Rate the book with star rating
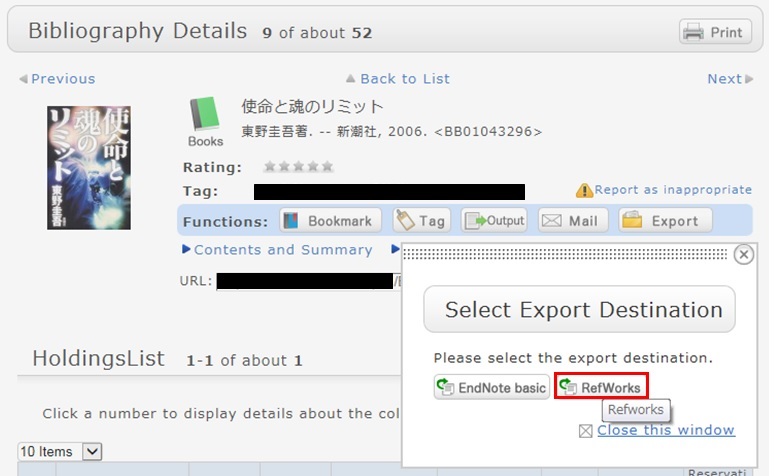 298,167
